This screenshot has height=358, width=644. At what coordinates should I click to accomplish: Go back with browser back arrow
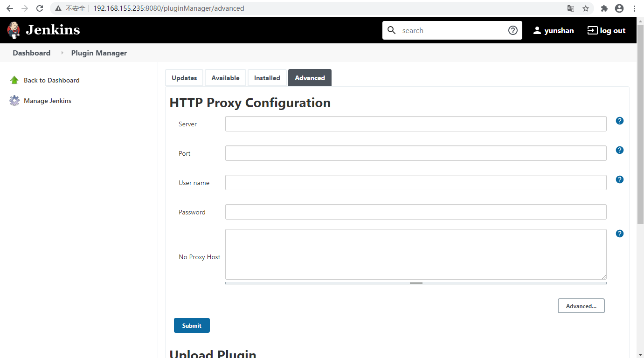pos(10,8)
